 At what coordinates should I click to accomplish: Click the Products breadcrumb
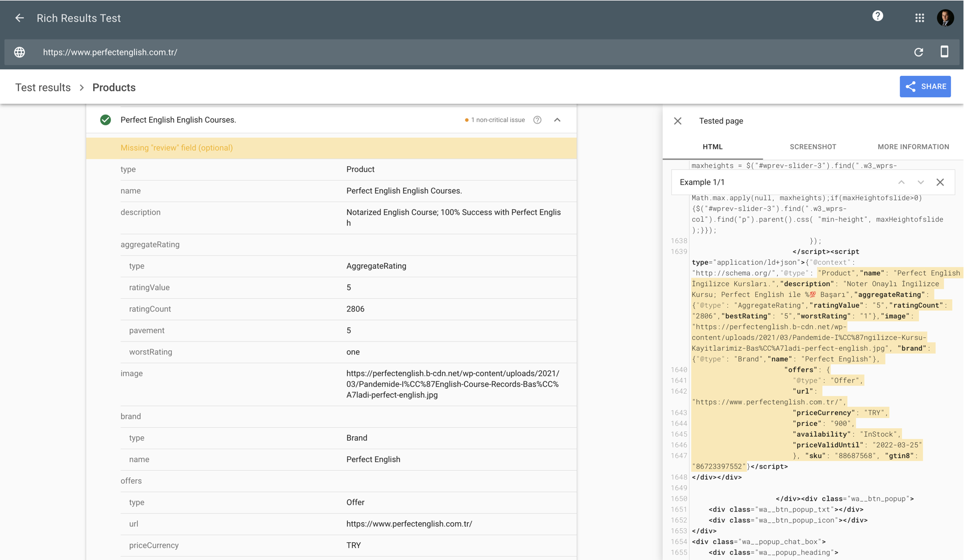click(x=114, y=87)
